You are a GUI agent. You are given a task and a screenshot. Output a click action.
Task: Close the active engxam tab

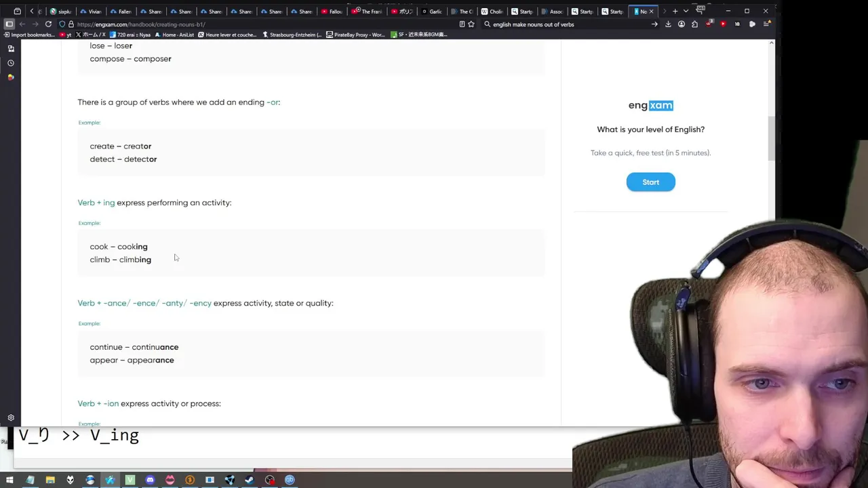pyautogui.click(x=652, y=12)
